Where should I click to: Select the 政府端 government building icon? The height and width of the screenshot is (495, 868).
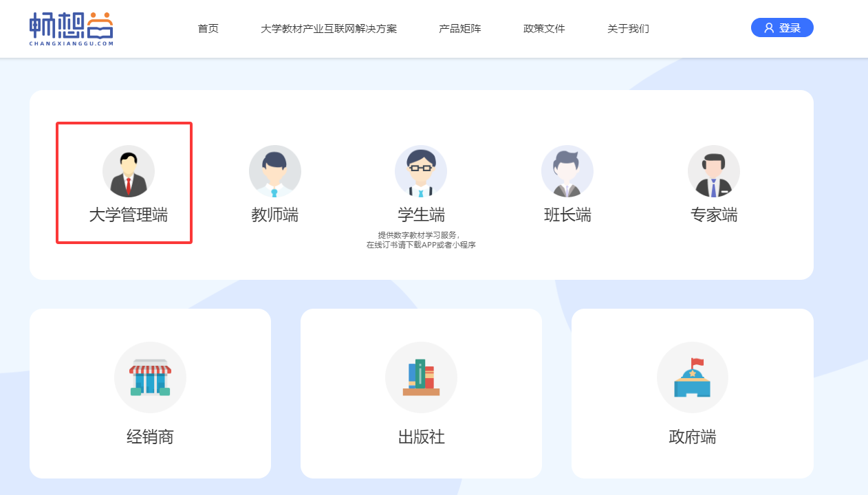point(693,377)
